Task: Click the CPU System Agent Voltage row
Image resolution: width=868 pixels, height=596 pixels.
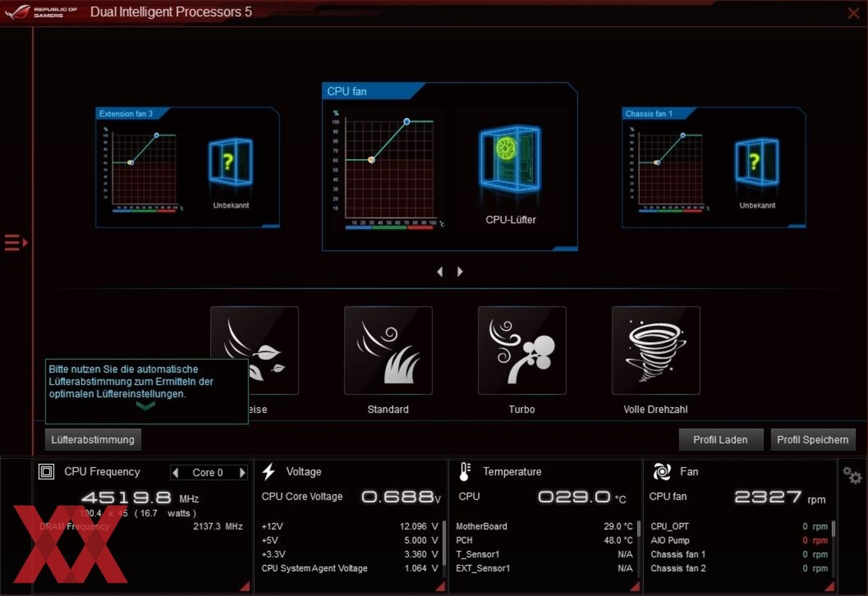Action: point(350,569)
